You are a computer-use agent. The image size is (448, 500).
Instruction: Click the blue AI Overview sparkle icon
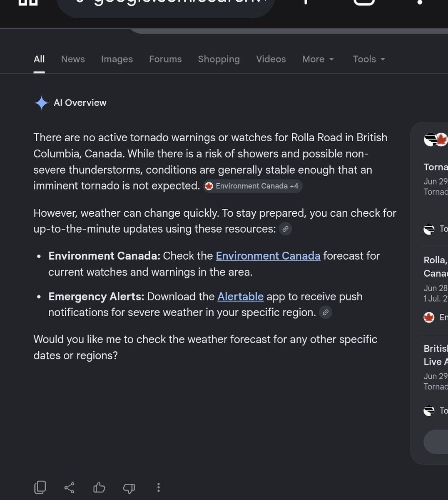[41, 103]
